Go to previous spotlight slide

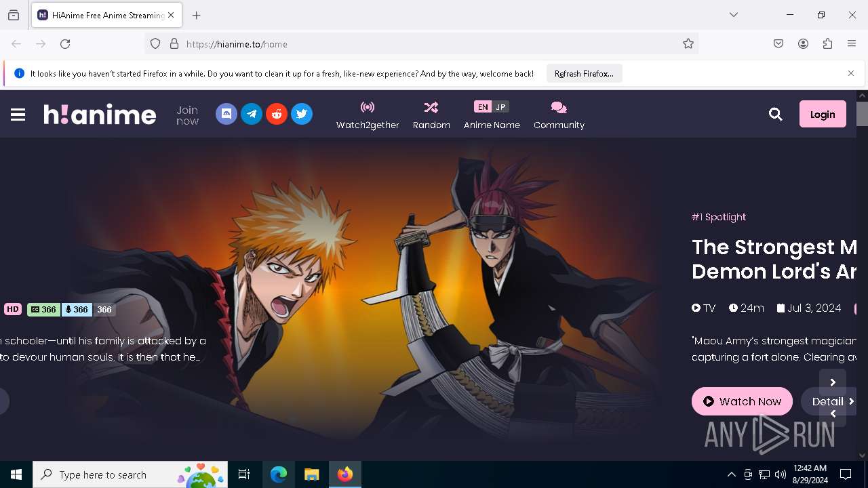[833, 413]
